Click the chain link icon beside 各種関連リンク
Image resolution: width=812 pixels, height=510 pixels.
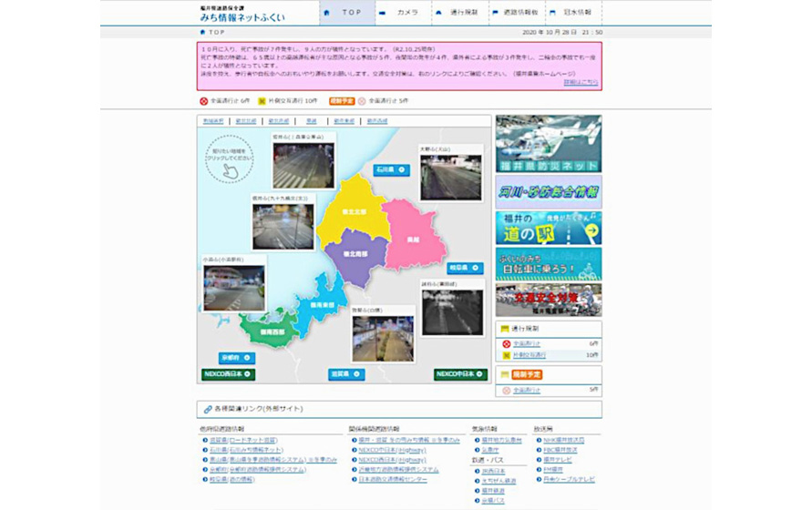tap(208, 409)
